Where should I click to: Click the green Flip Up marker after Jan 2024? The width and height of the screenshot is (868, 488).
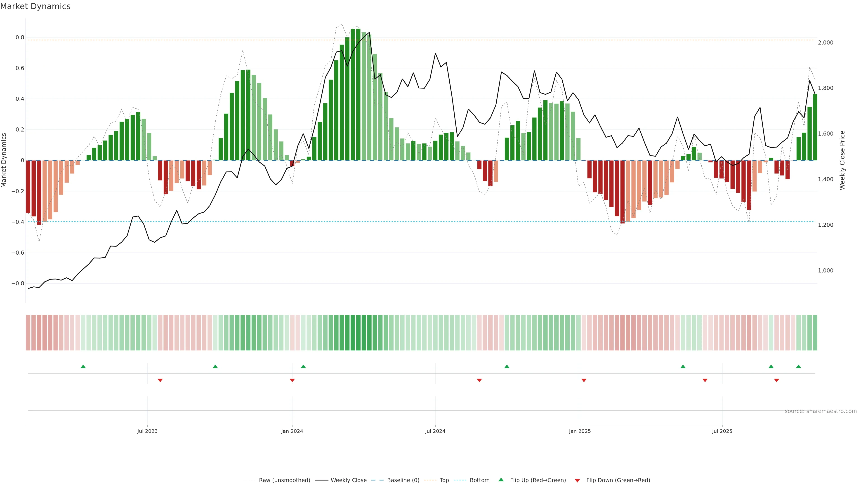[303, 366]
